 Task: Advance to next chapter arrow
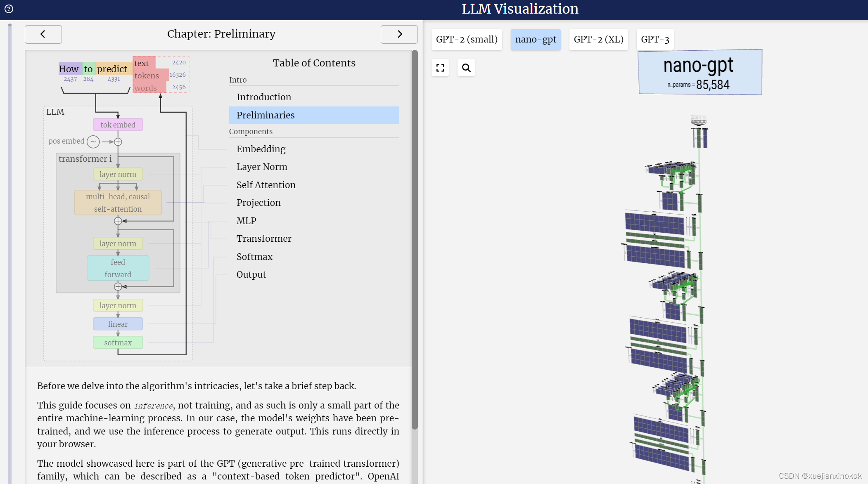pos(399,34)
